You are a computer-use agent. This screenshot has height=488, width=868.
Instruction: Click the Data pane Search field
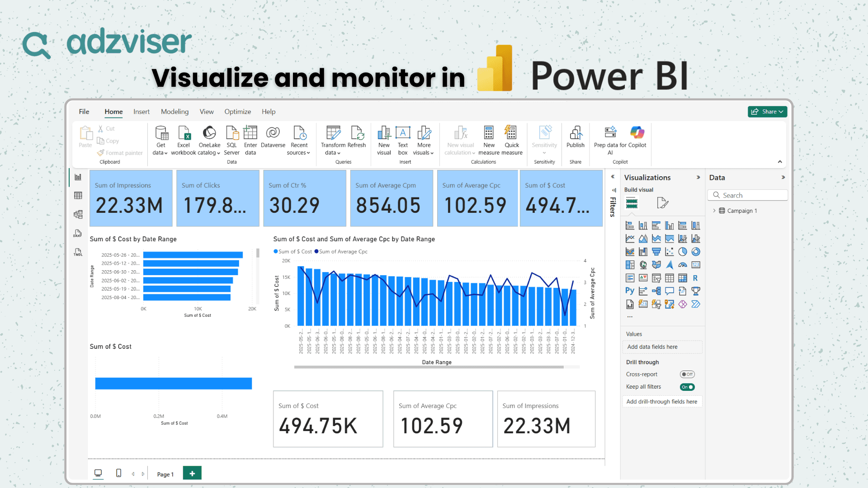click(x=748, y=195)
